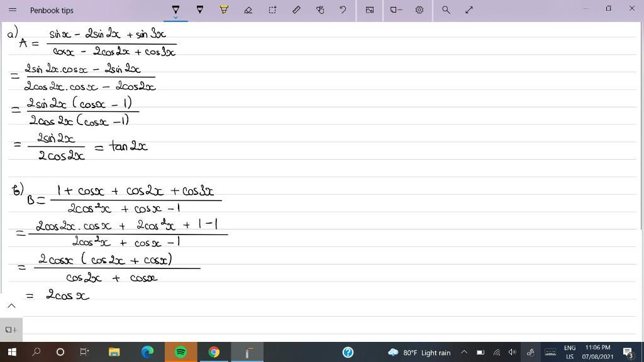Click the Penbook tips notebook title

pos(52,10)
